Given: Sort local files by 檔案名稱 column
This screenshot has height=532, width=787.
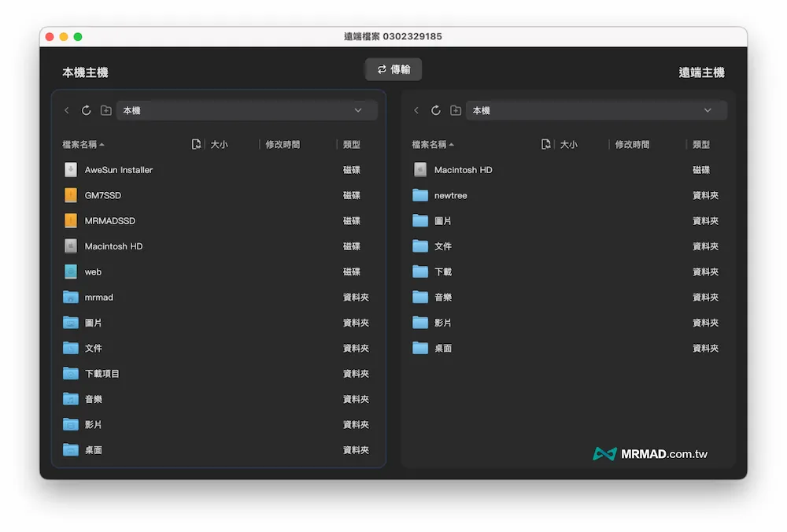Looking at the screenshot, I should pos(83,145).
